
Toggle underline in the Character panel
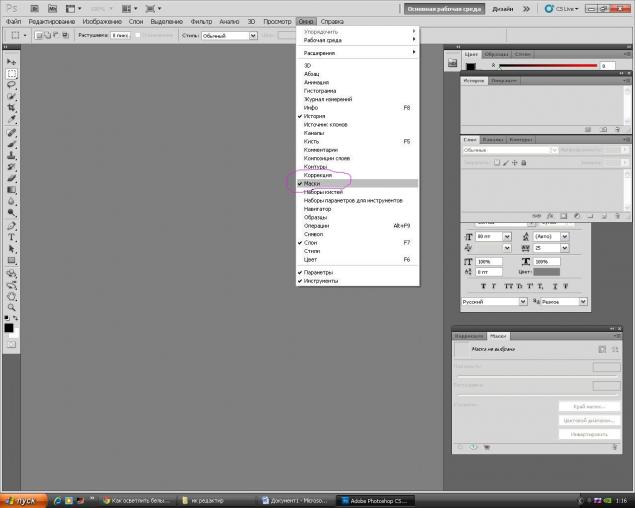[x=555, y=286]
